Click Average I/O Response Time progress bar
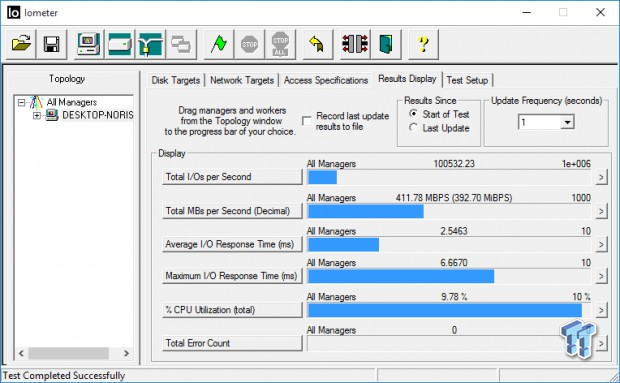620x383 pixels. pyautogui.click(x=449, y=245)
